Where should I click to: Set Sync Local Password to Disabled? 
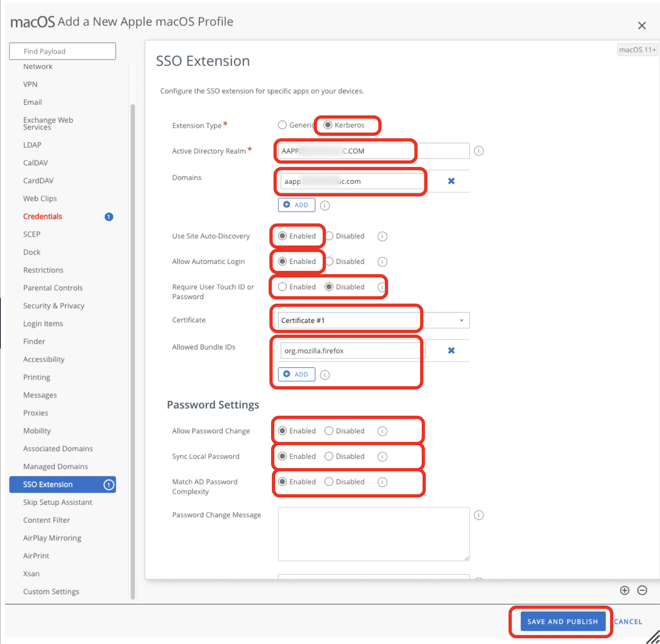329,456
